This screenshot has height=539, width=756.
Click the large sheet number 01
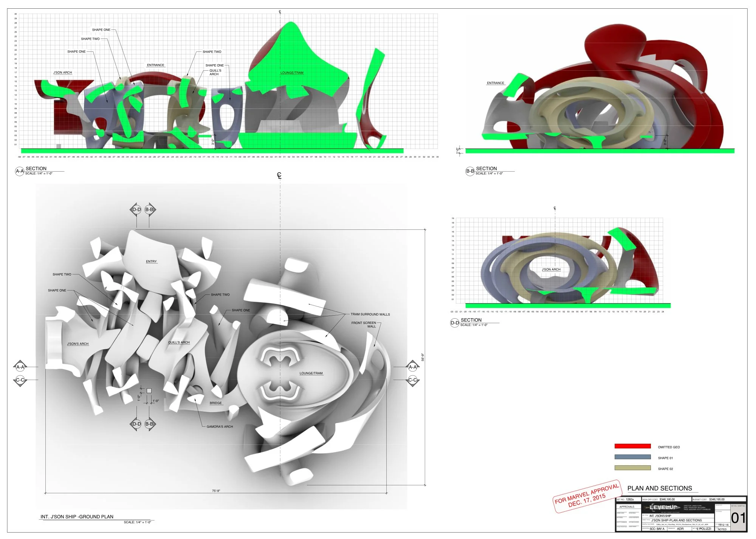point(738,518)
